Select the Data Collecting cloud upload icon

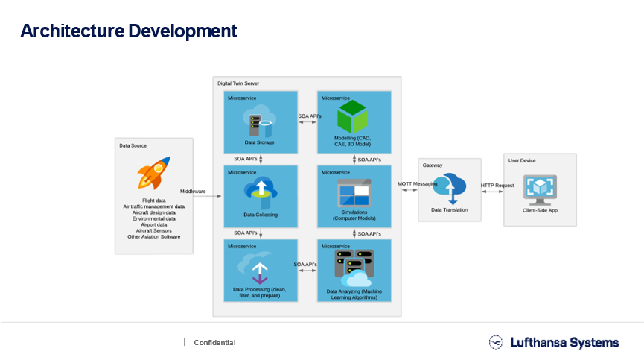[x=261, y=193]
